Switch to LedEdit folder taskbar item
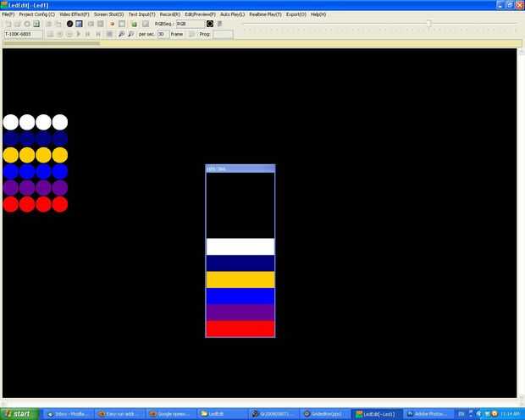525x420 pixels. tap(222, 414)
